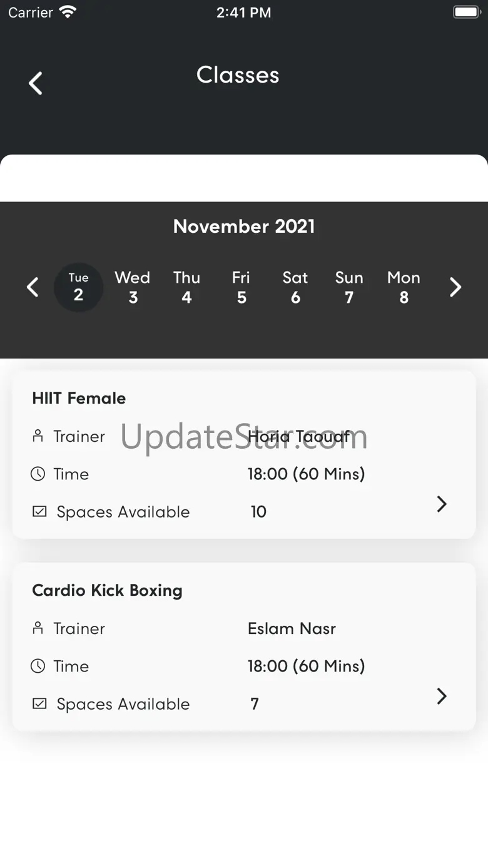Screen dimensions: 488x868
Task: Click the trainer icon in Cardio Kick Boxing
Action: (38, 628)
